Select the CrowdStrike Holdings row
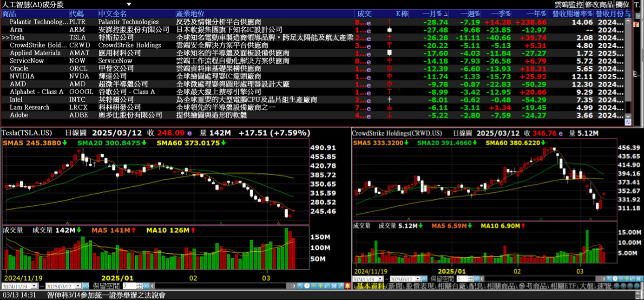 pyautogui.click(x=312, y=45)
